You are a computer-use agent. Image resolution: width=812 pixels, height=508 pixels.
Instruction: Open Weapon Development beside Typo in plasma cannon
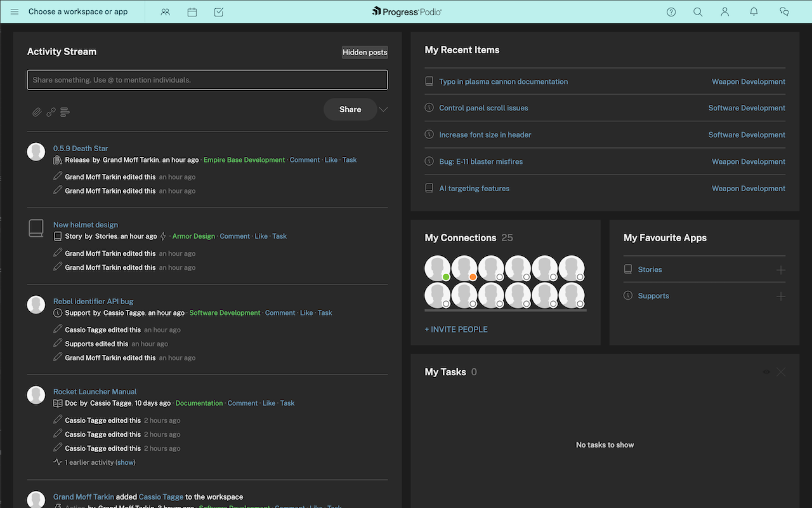pos(749,82)
